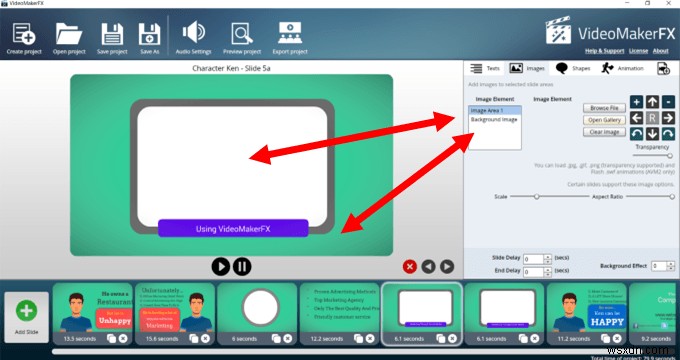Increase End Delay with up spinner
680x360 pixels.
pyautogui.click(x=547, y=270)
